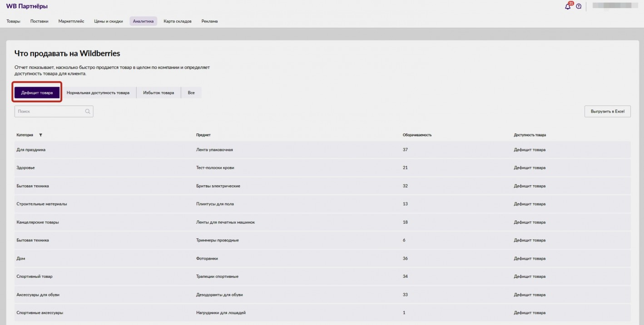
Task: Select the Дом category cell
Action: 21,258
